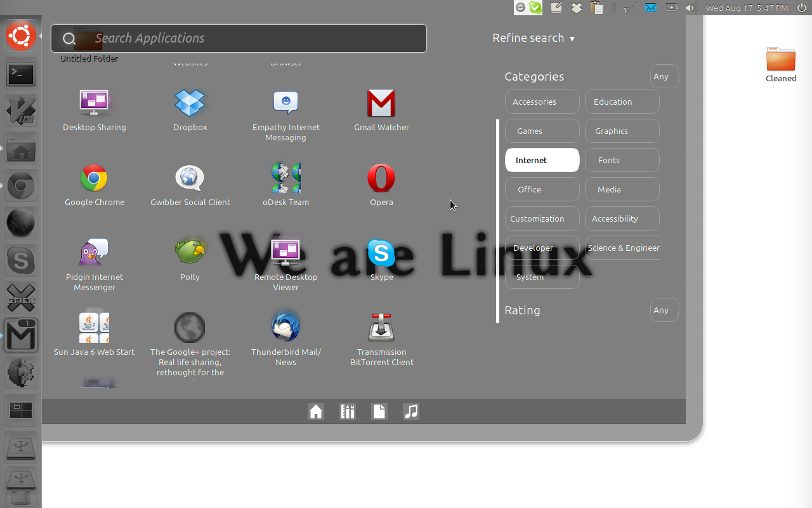This screenshot has width=812, height=508.
Task: Open the Workspace Switcher in the launcher
Action: click(x=21, y=411)
